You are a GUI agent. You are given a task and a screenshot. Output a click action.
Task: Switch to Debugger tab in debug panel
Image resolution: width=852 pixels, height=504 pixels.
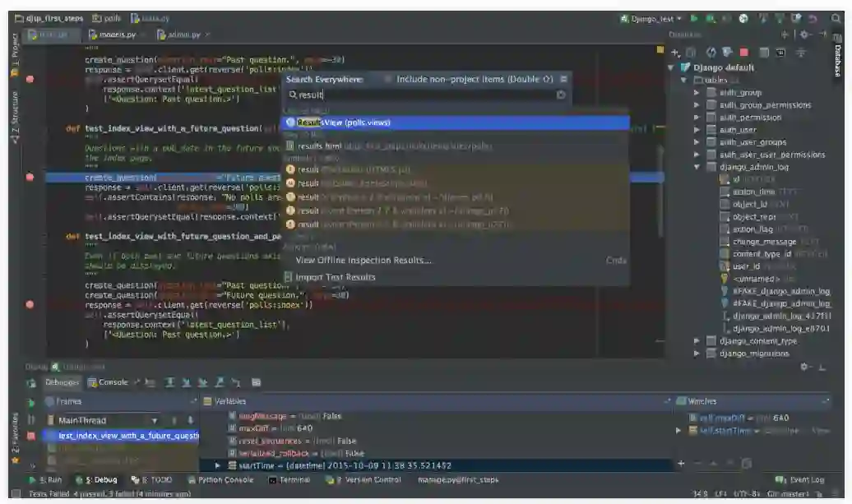pos(63,382)
